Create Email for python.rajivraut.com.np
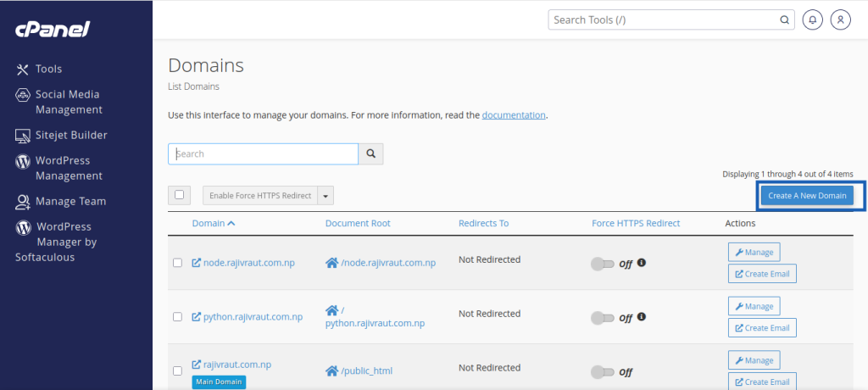The image size is (868, 390). pyautogui.click(x=762, y=328)
